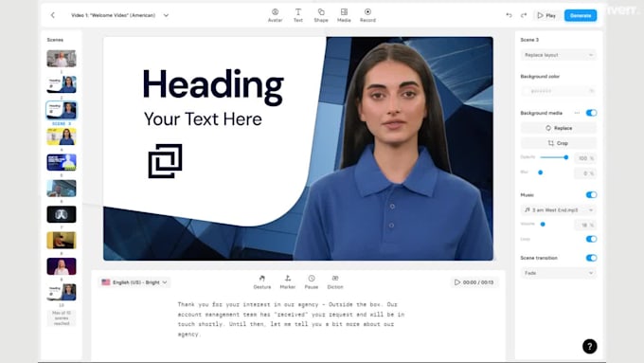Toggle the Scene transition switch
The width and height of the screenshot is (644, 363).
(591, 258)
